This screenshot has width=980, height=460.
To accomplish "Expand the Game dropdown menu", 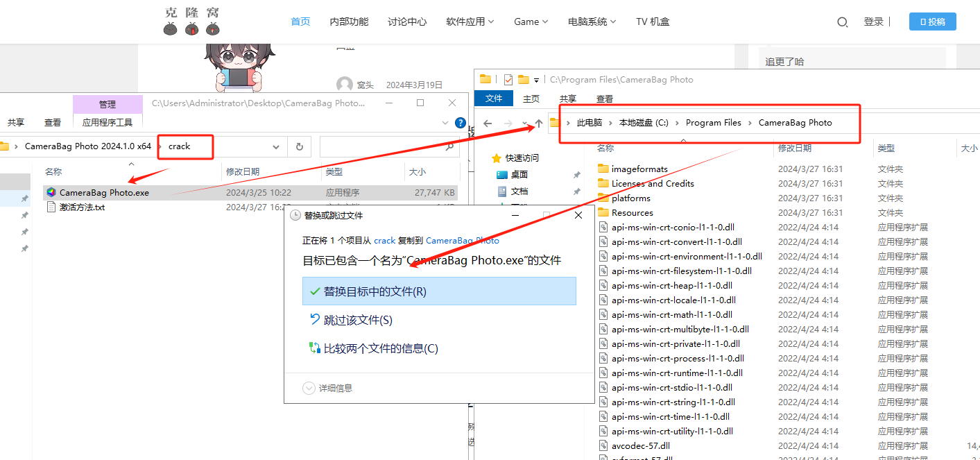I will point(531,22).
